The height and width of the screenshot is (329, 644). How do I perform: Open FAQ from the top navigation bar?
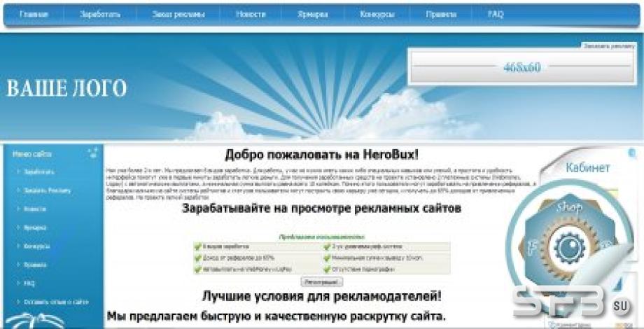click(496, 15)
